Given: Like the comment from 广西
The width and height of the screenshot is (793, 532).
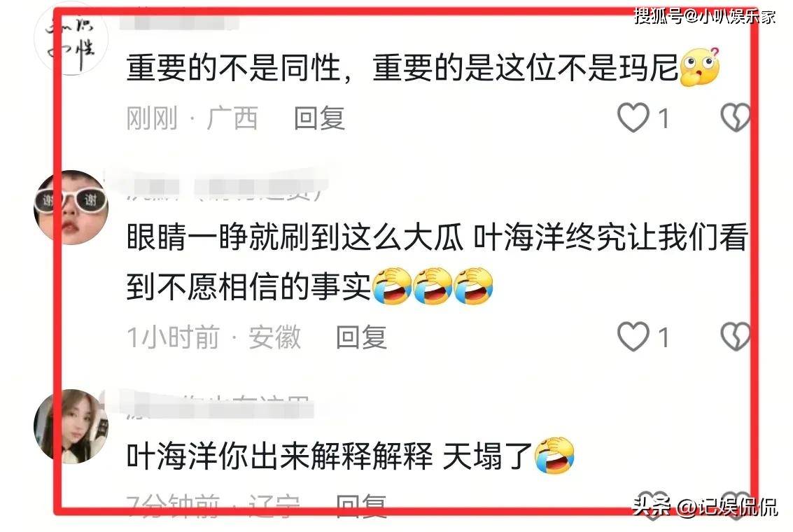Looking at the screenshot, I should 633,118.
